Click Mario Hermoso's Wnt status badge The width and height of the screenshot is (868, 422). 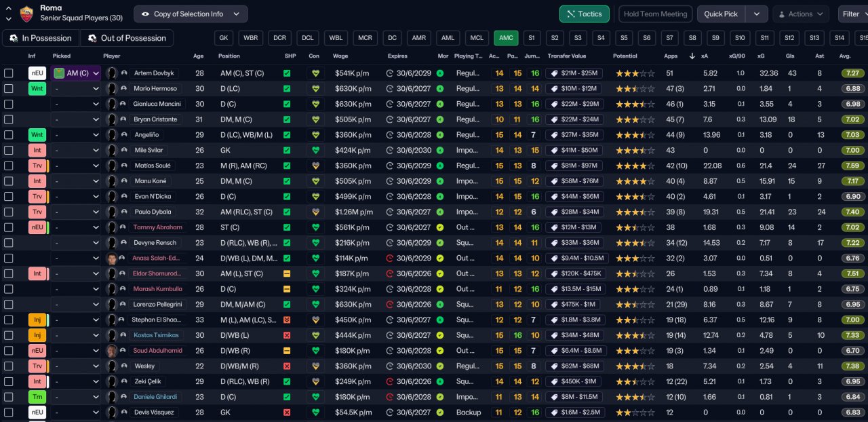coord(37,88)
